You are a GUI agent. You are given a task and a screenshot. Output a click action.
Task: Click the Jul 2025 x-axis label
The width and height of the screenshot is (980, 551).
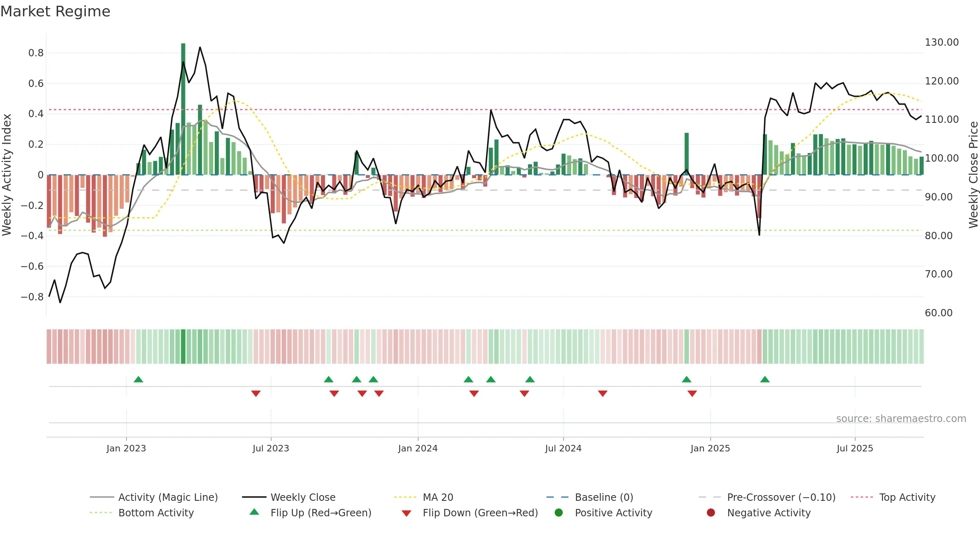[855, 448]
